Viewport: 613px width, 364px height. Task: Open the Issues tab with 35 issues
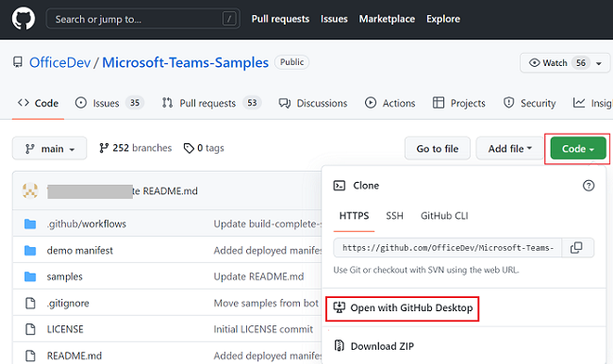(109, 103)
